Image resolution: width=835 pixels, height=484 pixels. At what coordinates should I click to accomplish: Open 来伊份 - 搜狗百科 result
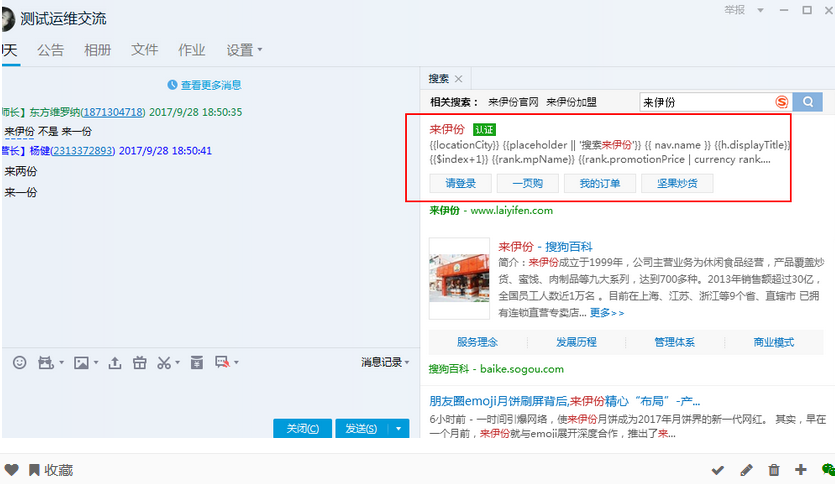click(545, 247)
